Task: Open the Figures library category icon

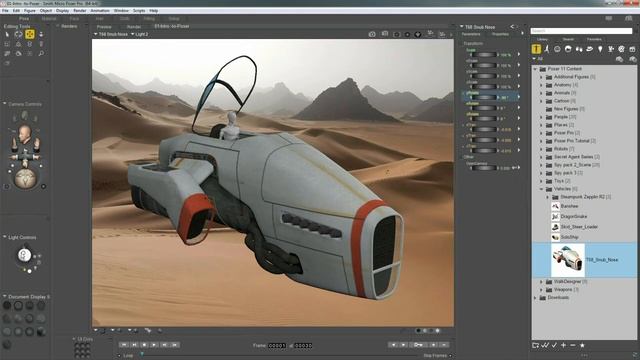Action: click(x=536, y=49)
